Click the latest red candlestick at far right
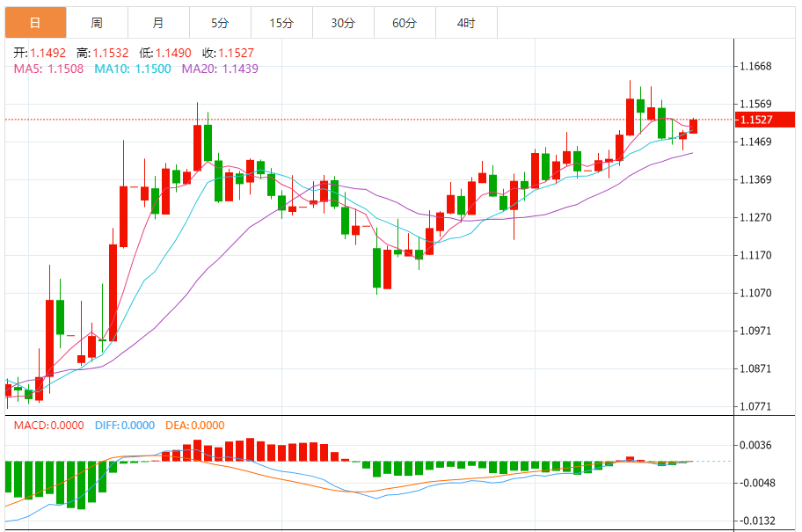Screen dimensions: 802x532 (x=694, y=126)
